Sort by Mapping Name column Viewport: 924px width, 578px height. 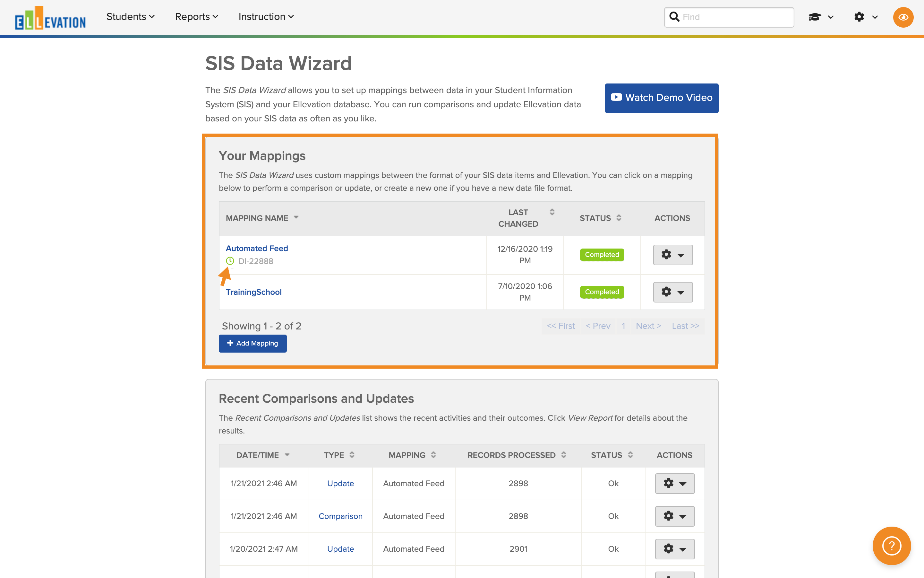(x=262, y=218)
